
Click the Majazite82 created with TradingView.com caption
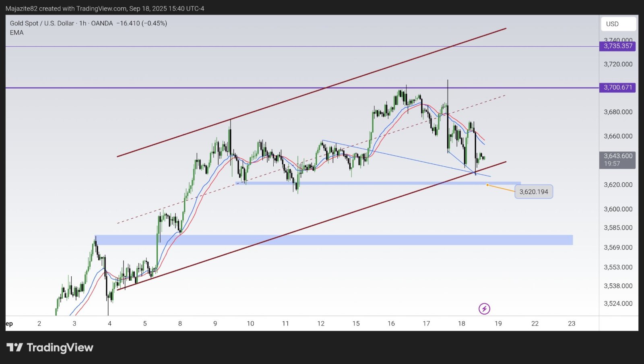coord(105,8)
